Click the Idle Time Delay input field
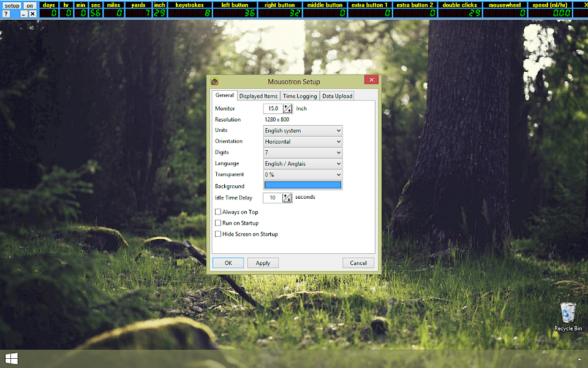Image resolution: width=588 pixels, height=368 pixels. (x=273, y=198)
